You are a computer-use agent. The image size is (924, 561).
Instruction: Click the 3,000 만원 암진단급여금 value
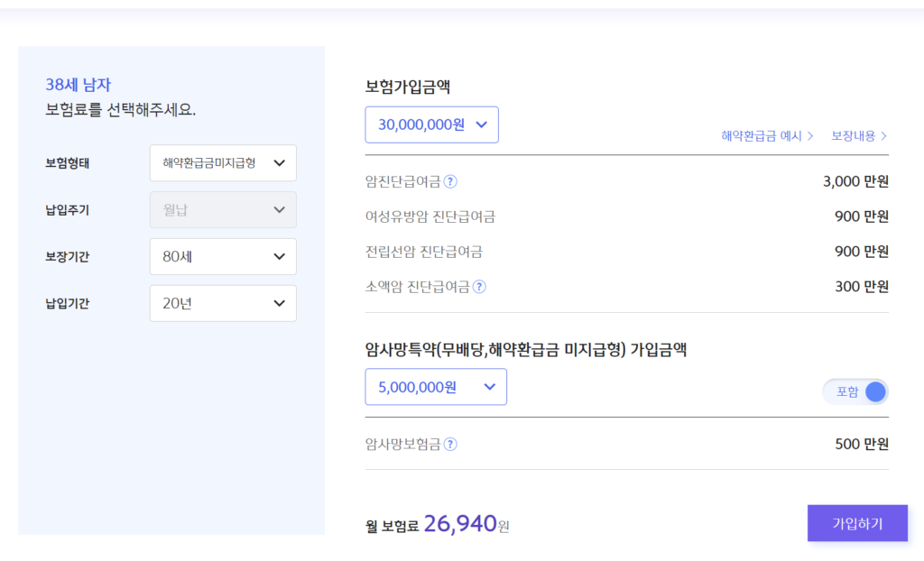coord(855,181)
